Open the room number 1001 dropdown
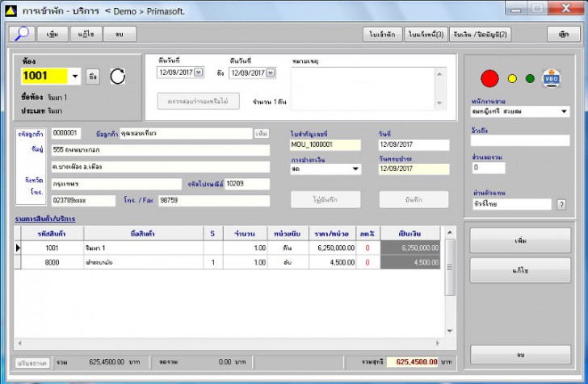The height and width of the screenshot is (384, 588). [75, 77]
